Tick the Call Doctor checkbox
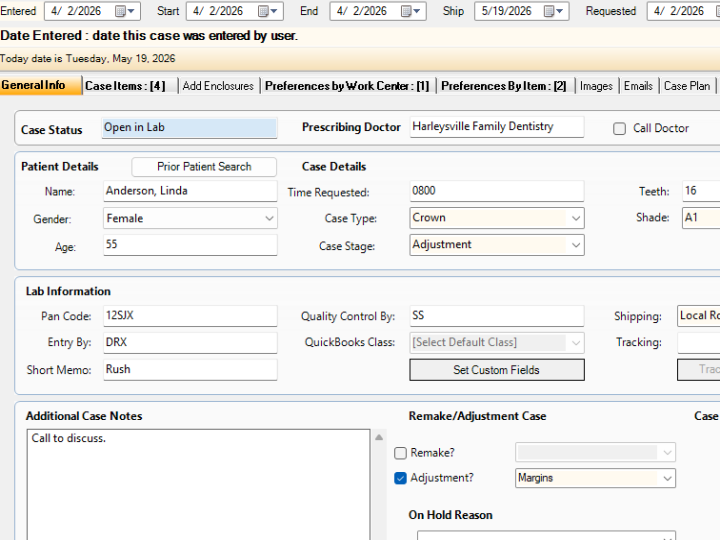The width and height of the screenshot is (720, 540). tap(619, 129)
